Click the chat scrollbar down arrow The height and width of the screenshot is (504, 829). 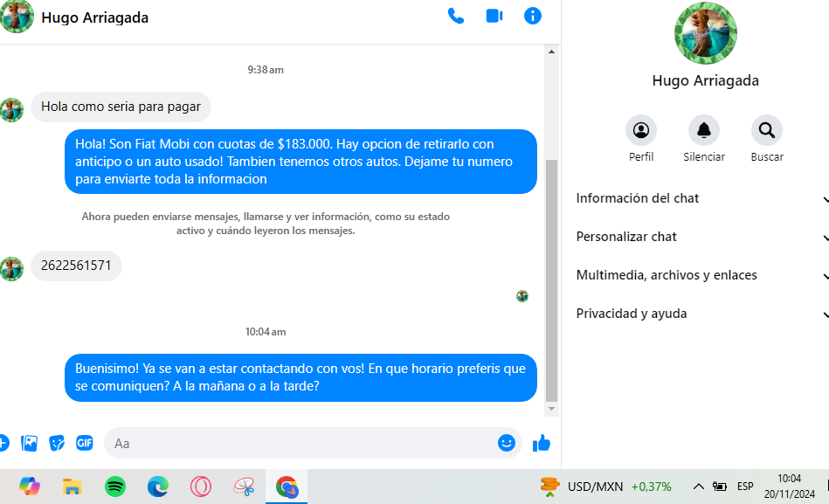pos(551,408)
